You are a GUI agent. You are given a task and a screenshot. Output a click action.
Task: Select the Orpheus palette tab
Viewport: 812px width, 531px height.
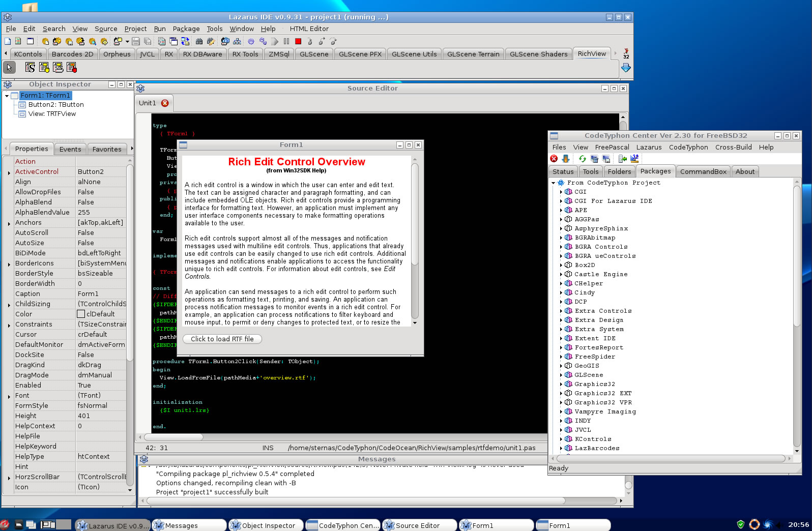coord(117,54)
